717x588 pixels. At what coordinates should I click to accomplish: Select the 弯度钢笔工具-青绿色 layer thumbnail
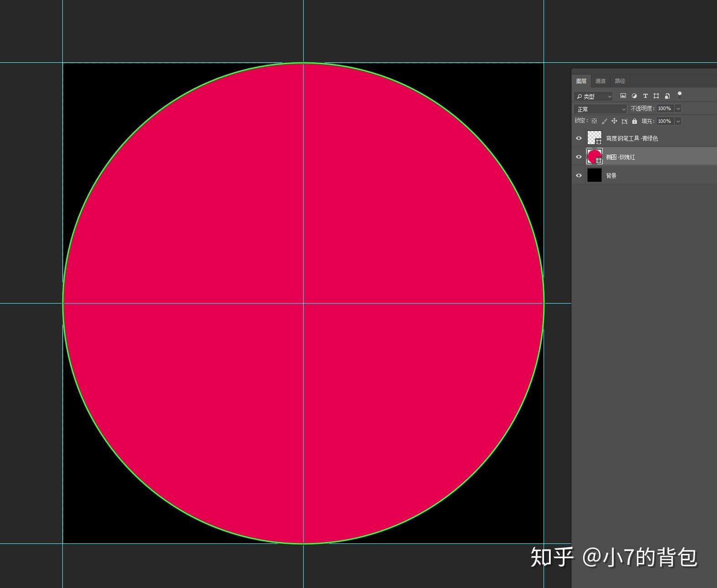(x=595, y=138)
